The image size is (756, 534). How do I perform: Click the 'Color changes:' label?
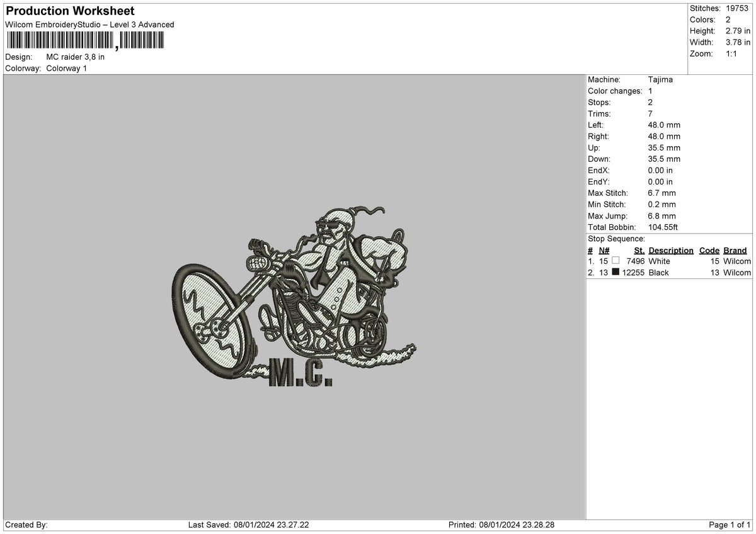pyautogui.click(x=616, y=91)
